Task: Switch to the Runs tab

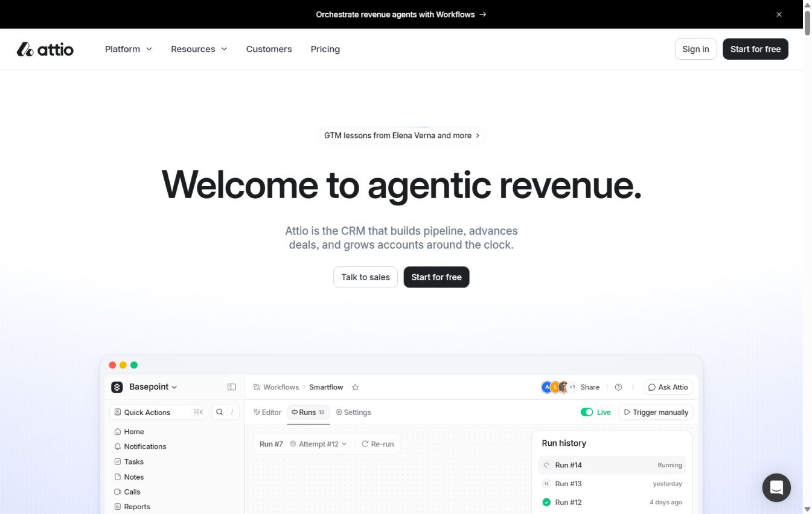Action: (x=308, y=412)
